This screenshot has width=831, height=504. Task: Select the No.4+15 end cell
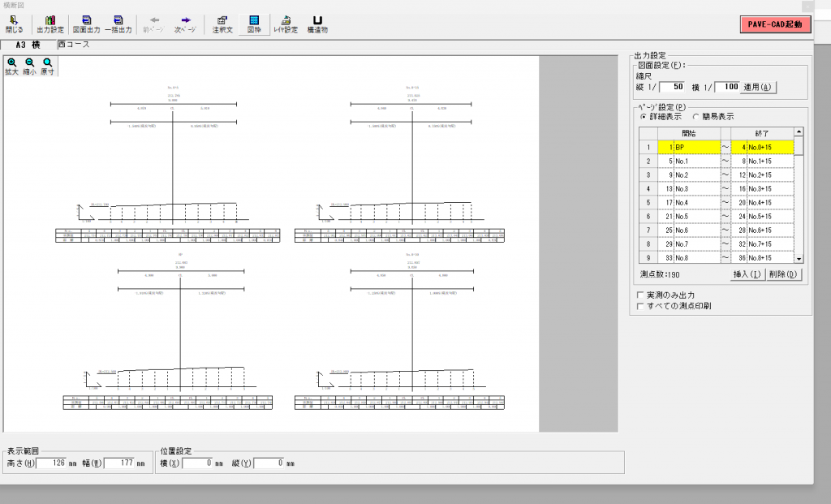pos(762,202)
